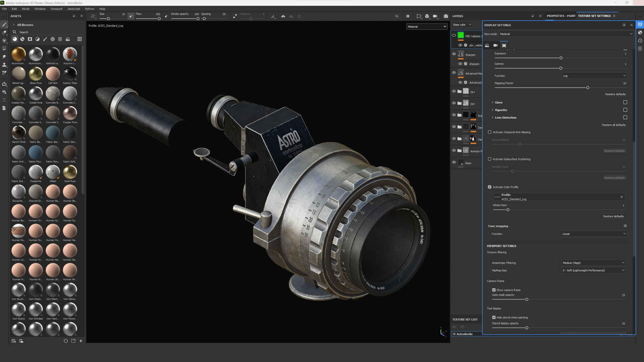The width and height of the screenshot is (644, 362).
Task: Select the Brass Pure material thumbnail
Action: pyautogui.click(x=35, y=74)
